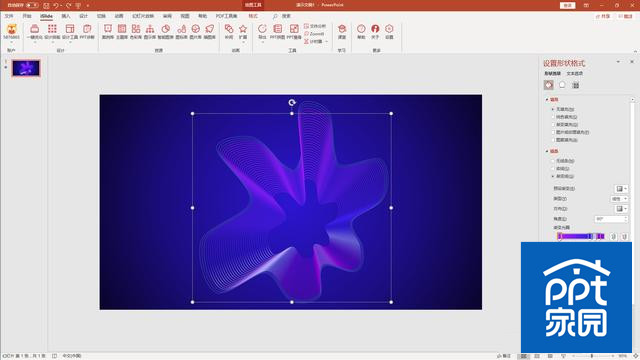640x360 pixels.
Task: Click the Comments button
Action: click(625, 16)
